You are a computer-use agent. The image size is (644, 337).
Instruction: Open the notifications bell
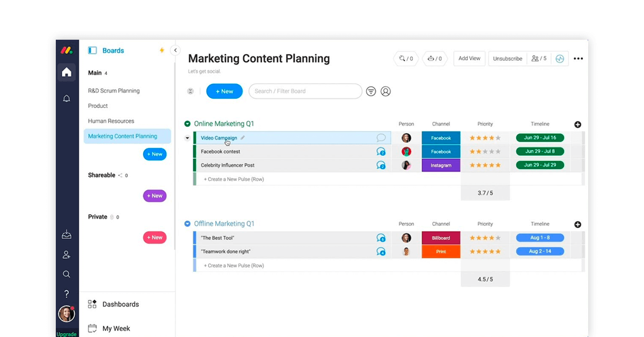(67, 98)
